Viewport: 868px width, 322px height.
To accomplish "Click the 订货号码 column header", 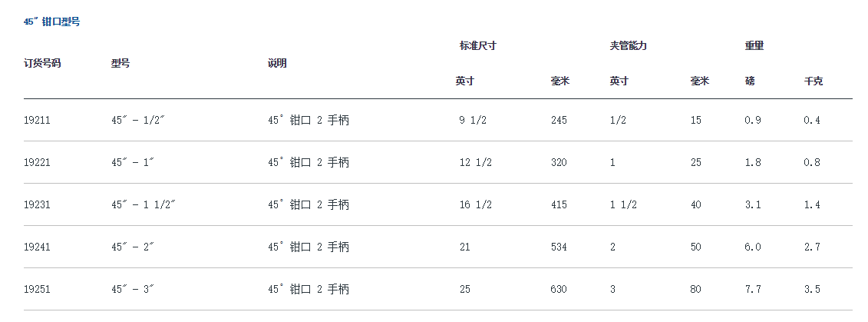I will click(42, 63).
